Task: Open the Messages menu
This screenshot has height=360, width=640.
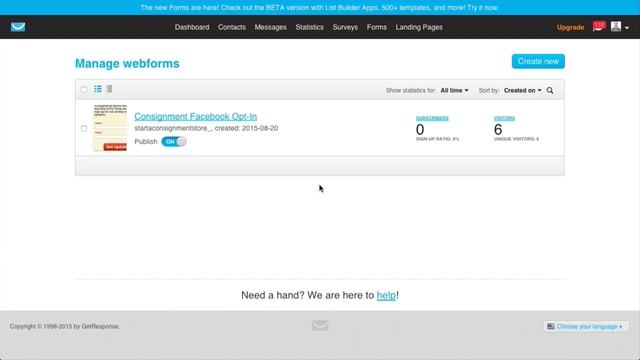Action: point(271,27)
